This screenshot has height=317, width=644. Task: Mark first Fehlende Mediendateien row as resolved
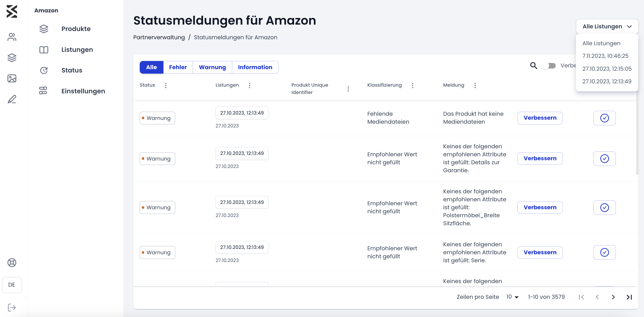(604, 118)
